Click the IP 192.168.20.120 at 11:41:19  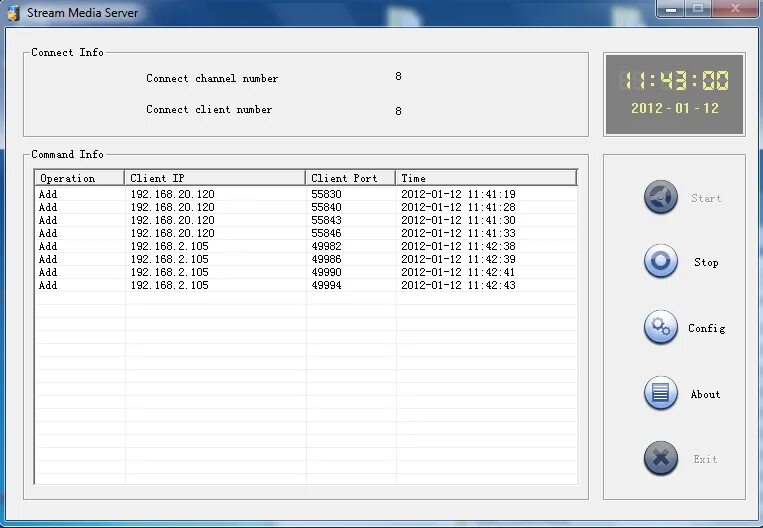pyautogui.click(x=172, y=194)
